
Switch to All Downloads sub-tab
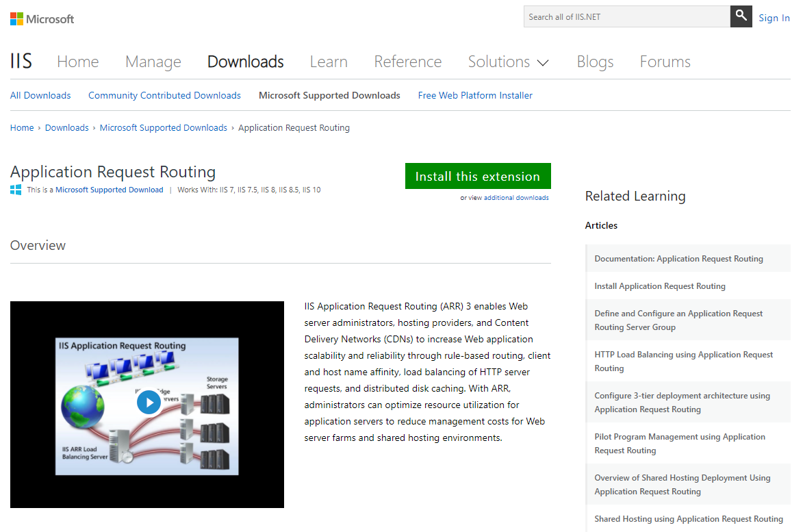(x=40, y=95)
